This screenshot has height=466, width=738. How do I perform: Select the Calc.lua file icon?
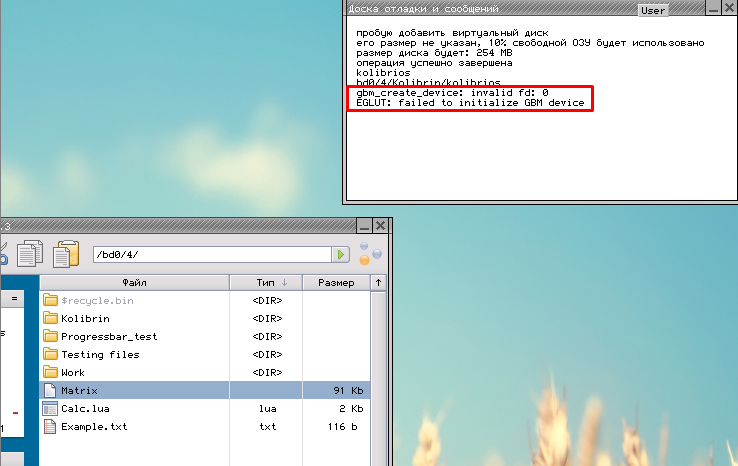coord(51,408)
